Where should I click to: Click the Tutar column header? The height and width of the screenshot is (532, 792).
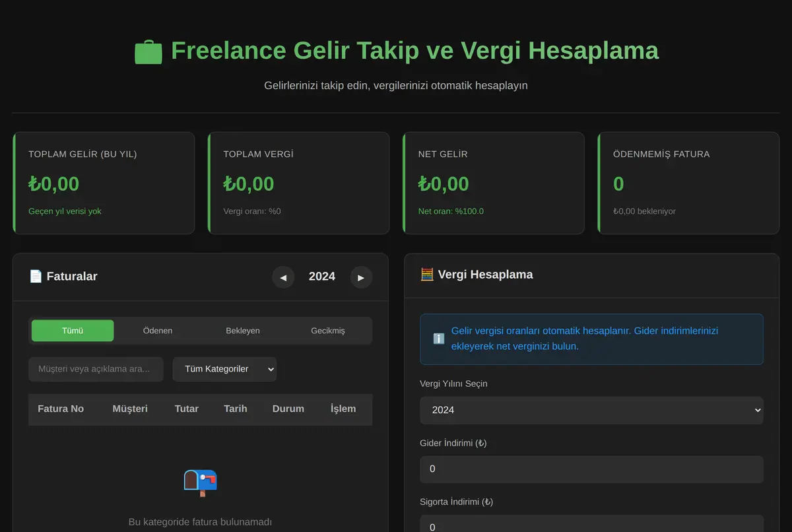click(187, 409)
